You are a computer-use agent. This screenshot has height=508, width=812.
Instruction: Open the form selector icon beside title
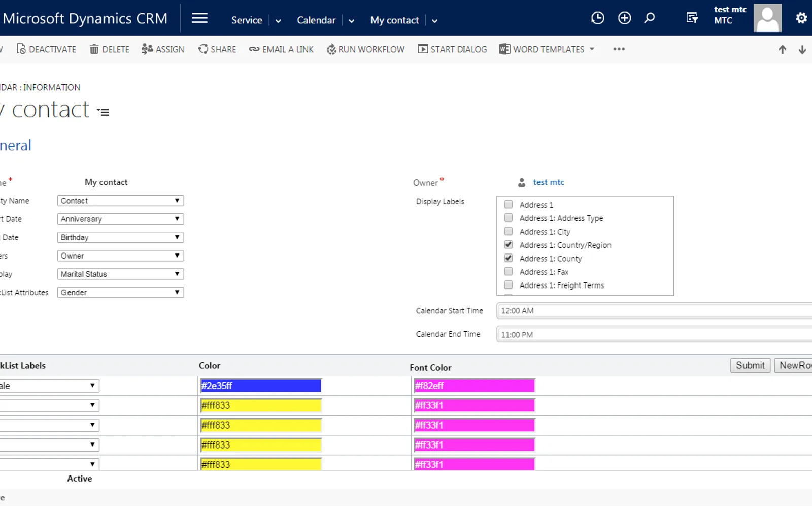tap(103, 112)
